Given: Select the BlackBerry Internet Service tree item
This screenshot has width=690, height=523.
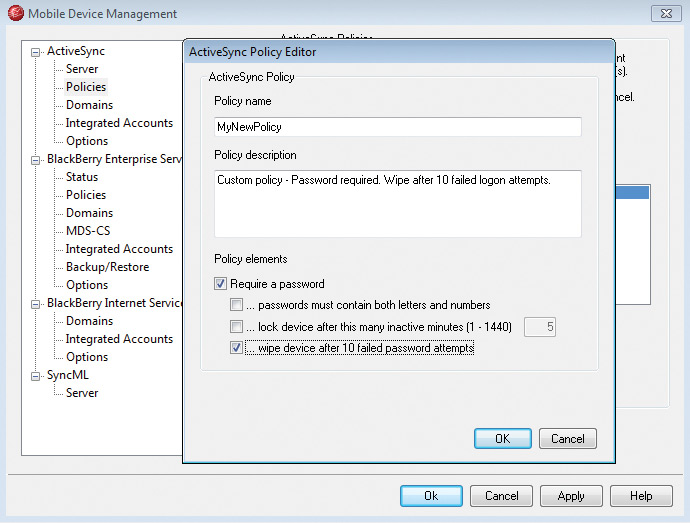Looking at the screenshot, I should point(114,303).
